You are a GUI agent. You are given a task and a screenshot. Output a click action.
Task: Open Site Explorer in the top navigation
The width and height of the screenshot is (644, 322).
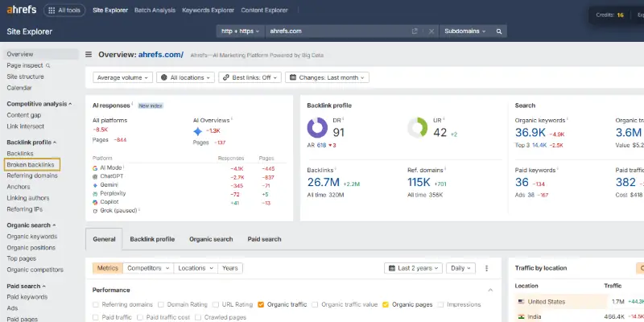click(x=110, y=10)
